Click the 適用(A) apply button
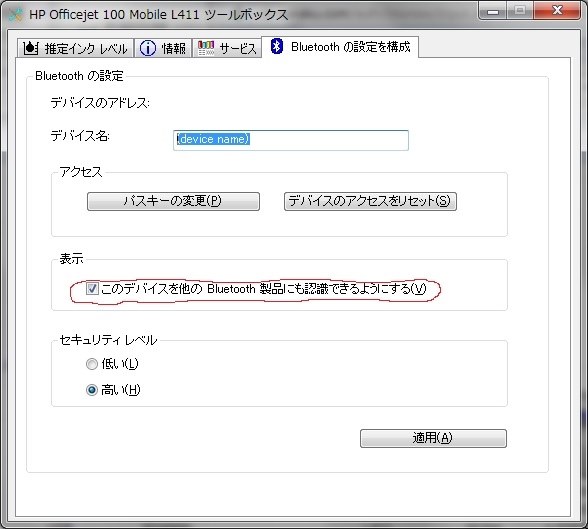The image size is (588, 529). click(433, 438)
